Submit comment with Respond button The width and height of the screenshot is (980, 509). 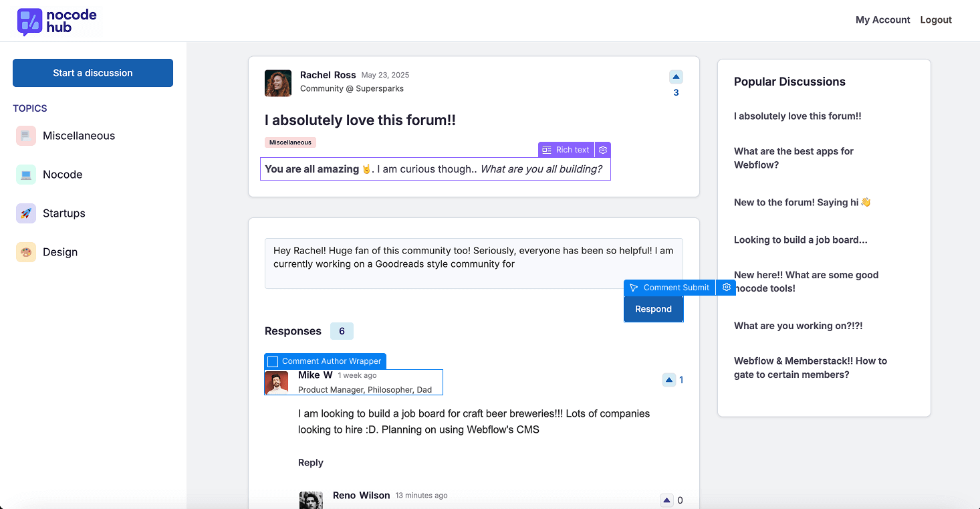pyautogui.click(x=653, y=309)
